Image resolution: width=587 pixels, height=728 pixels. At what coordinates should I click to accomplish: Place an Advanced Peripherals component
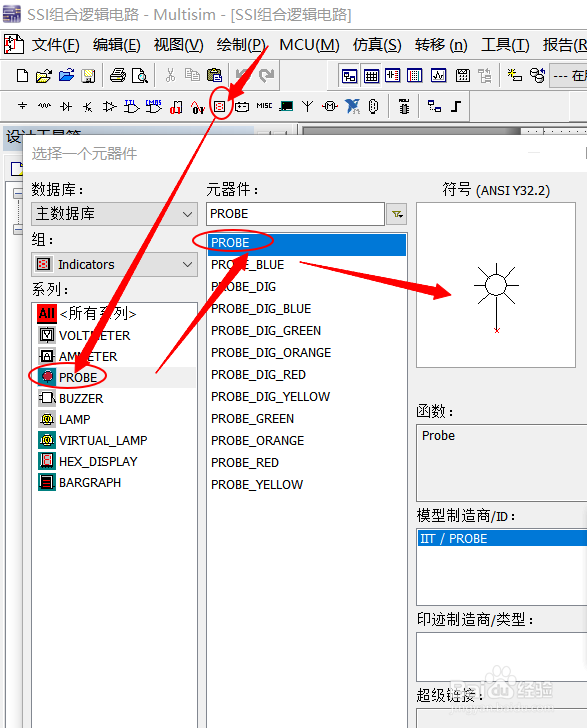click(x=286, y=106)
